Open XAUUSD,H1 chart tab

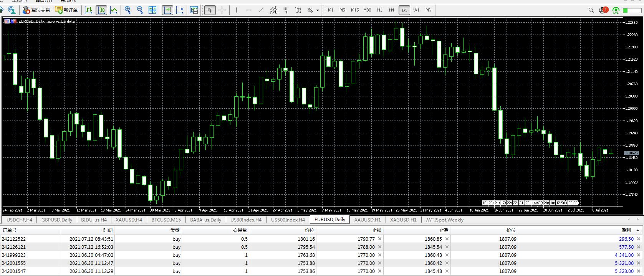click(368, 220)
